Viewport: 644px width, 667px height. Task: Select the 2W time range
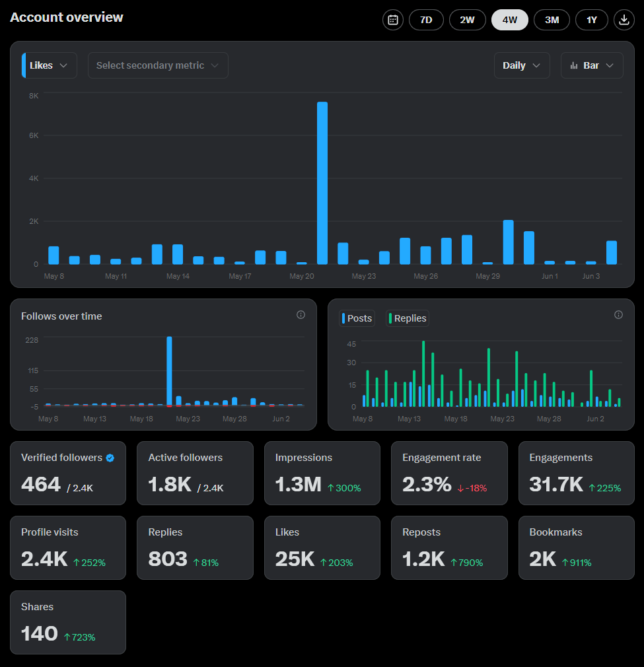pyautogui.click(x=467, y=20)
